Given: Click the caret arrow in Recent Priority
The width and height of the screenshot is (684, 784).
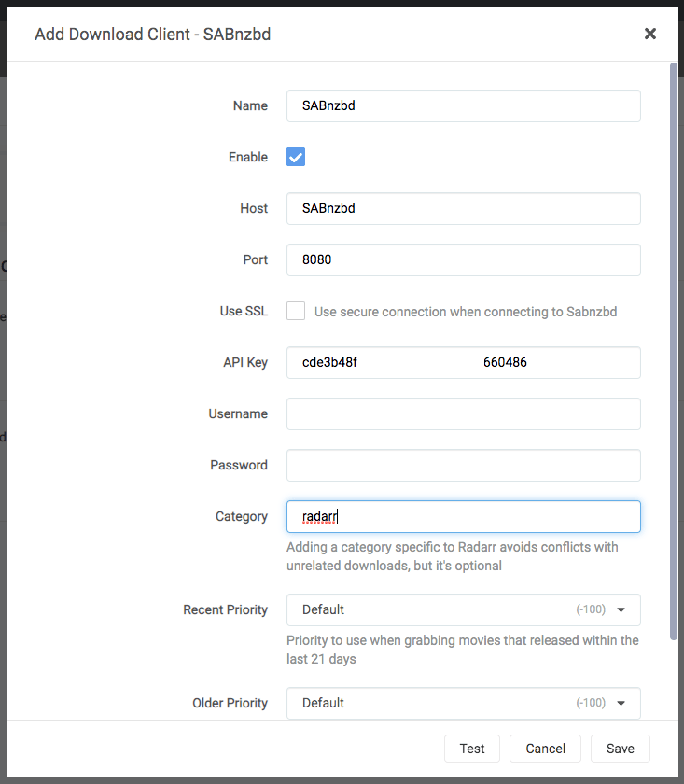Looking at the screenshot, I should (x=621, y=609).
